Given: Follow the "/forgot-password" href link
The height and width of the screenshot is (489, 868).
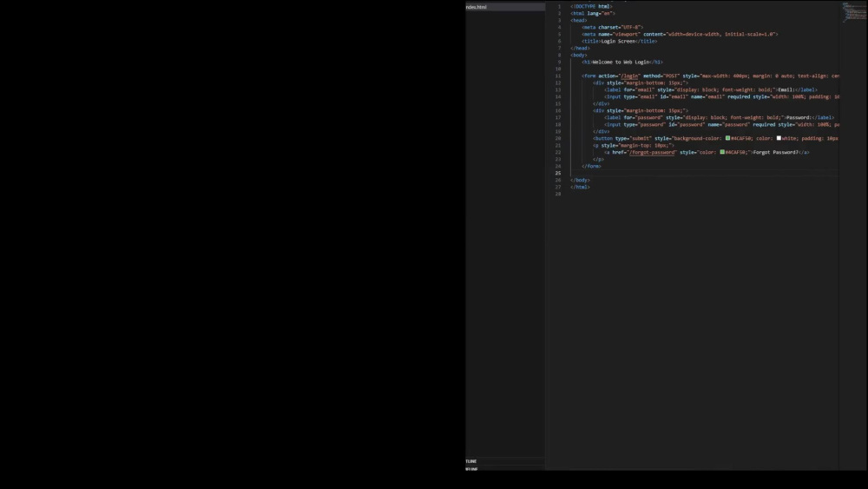Looking at the screenshot, I should 652,152.
